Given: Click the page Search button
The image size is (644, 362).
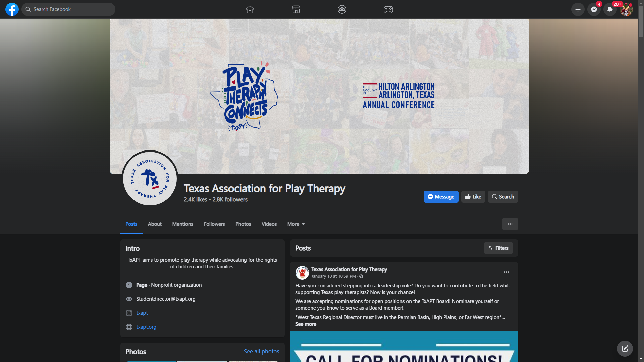Looking at the screenshot, I should tap(503, 197).
